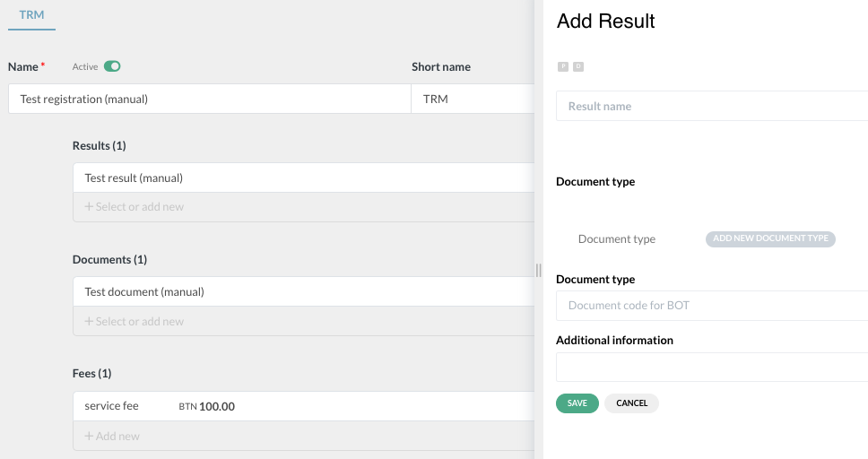Click the BTN 100.00 fee amount
Viewport: 868px width, 459px height.
click(206, 406)
